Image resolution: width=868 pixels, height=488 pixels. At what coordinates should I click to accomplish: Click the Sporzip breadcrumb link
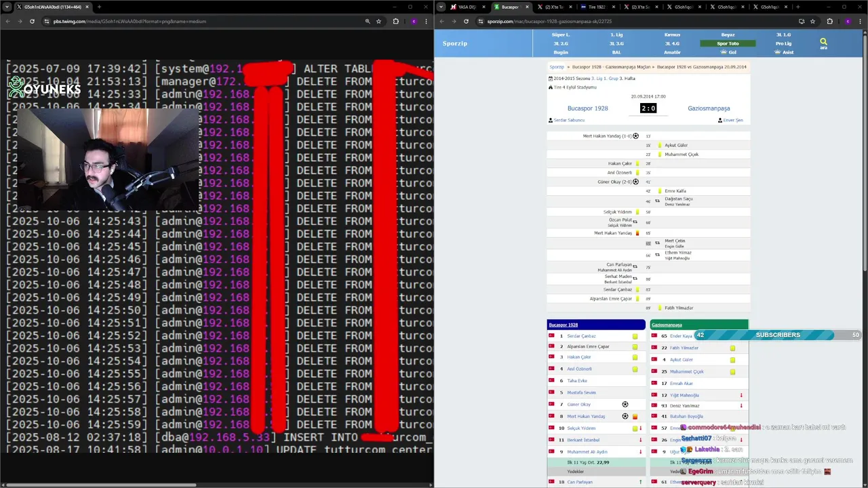tap(557, 67)
